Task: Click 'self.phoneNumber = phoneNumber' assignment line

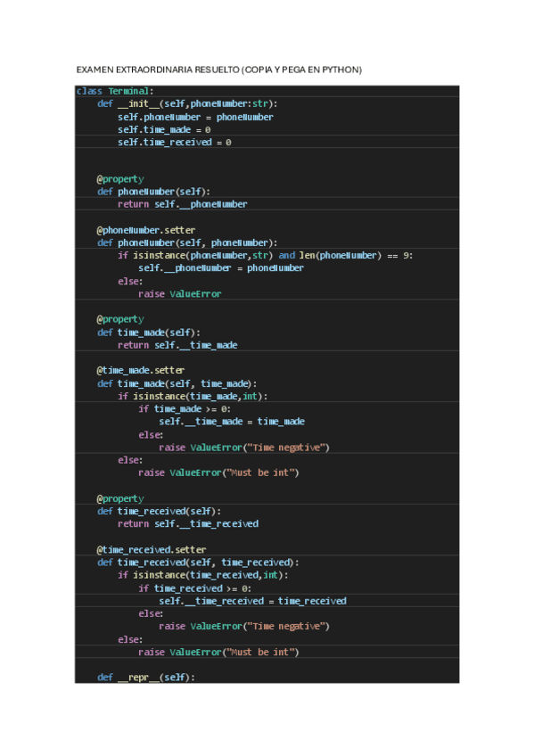Action: (195, 117)
